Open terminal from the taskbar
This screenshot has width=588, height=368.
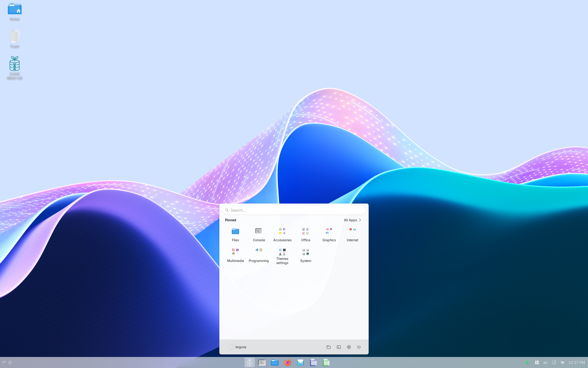[x=262, y=362]
